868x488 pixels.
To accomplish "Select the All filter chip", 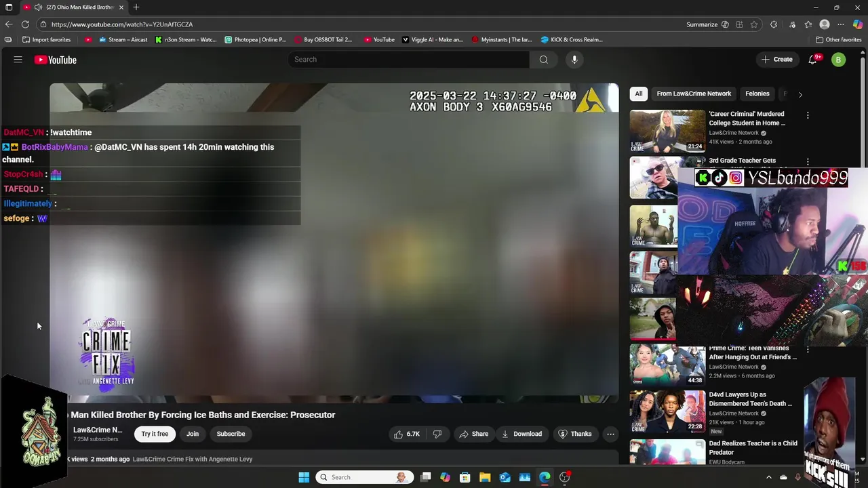I will click(639, 94).
